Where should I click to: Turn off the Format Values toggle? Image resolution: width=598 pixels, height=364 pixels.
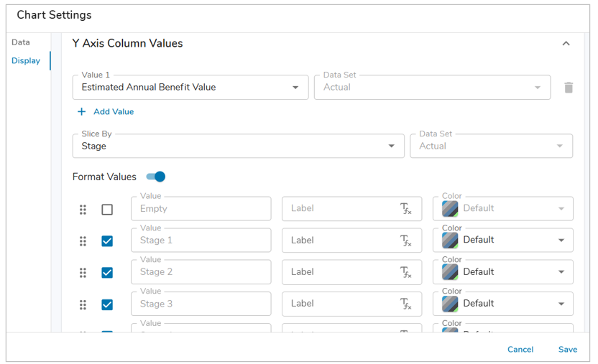(x=156, y=177)
